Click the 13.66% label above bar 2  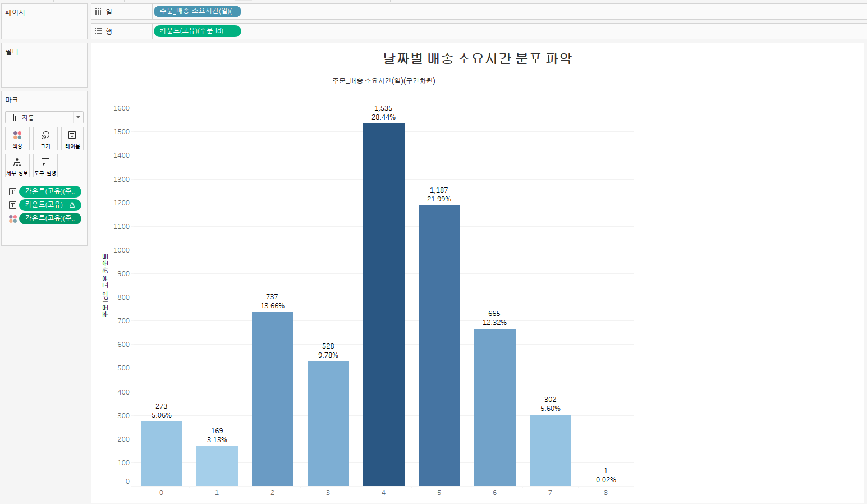273,306
